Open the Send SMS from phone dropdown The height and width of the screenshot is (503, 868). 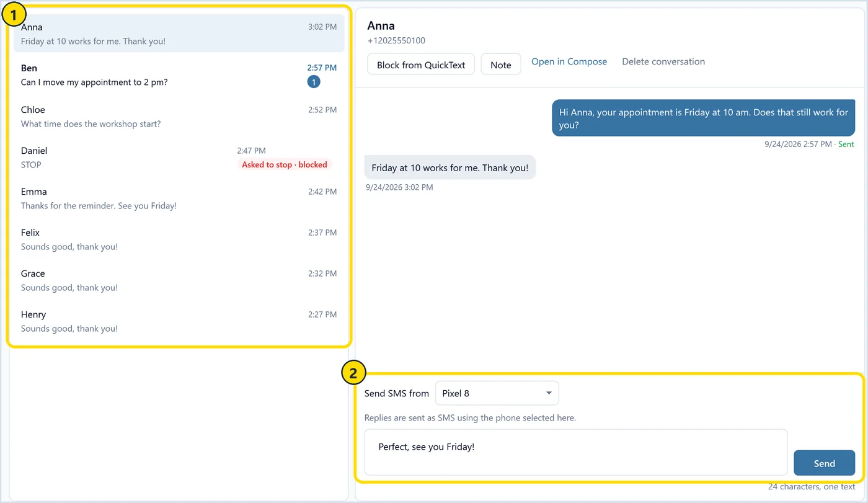pyautogui.click(x=497, y=393)
